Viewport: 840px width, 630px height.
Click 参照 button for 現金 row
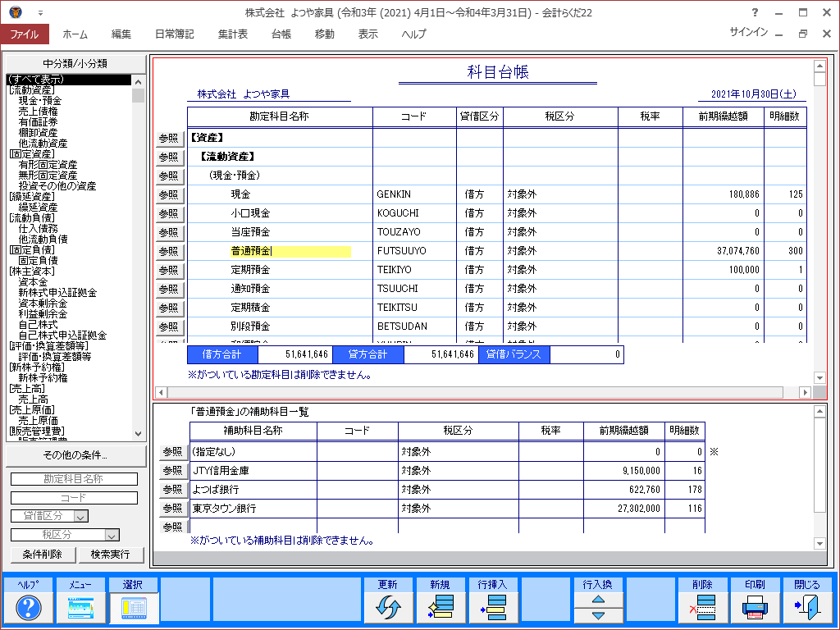tap(169, 194)
